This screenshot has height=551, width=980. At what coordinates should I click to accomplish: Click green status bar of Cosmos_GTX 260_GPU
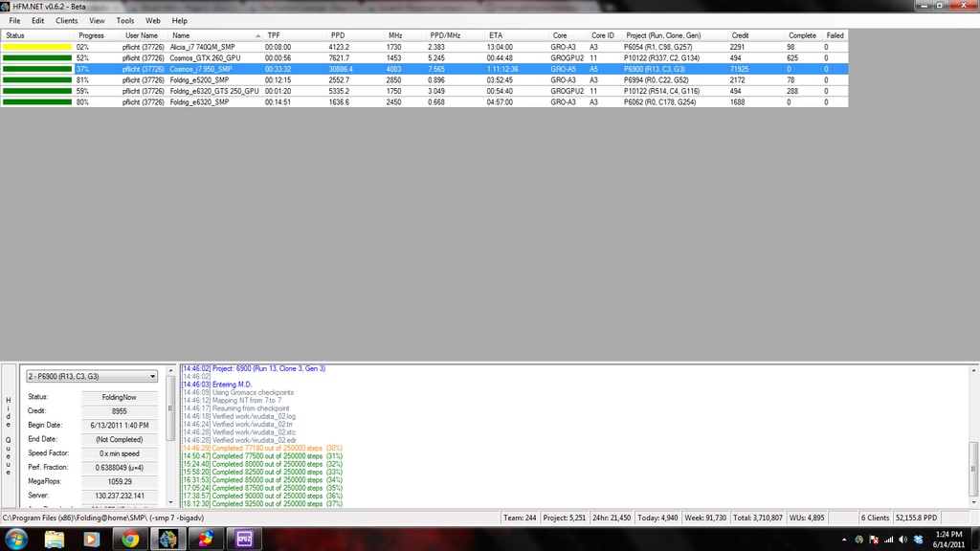[37, 58]
